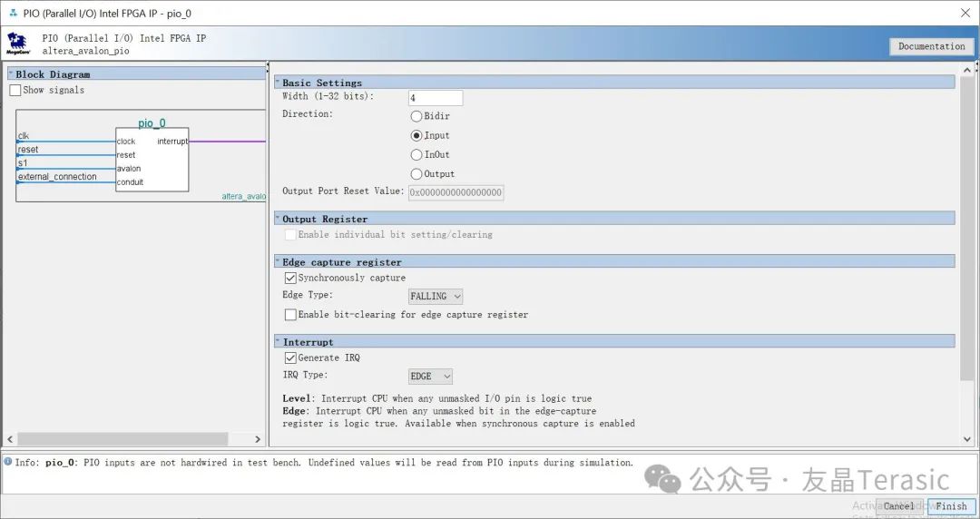
Task: Collapse the Basic Settings section
Action: tap(278, 82)
